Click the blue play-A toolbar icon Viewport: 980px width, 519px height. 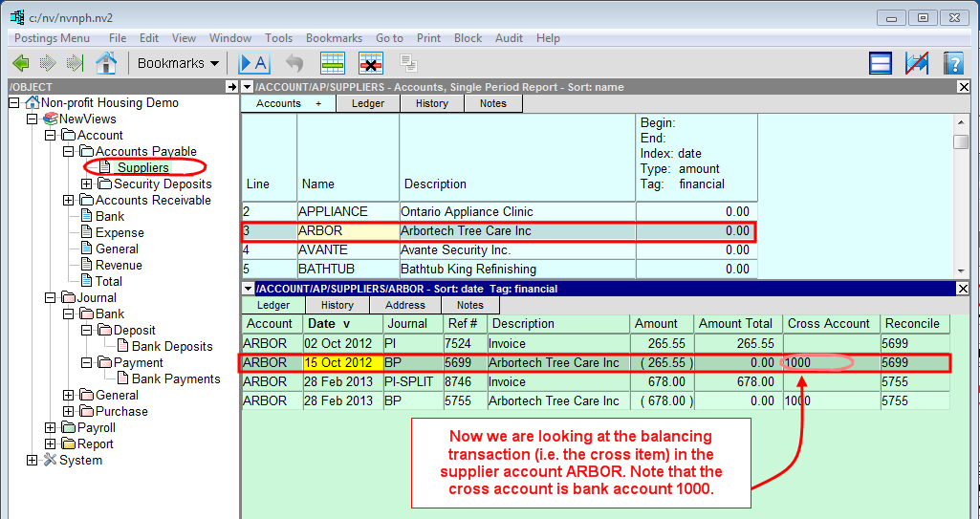click(x=253, y=63)
